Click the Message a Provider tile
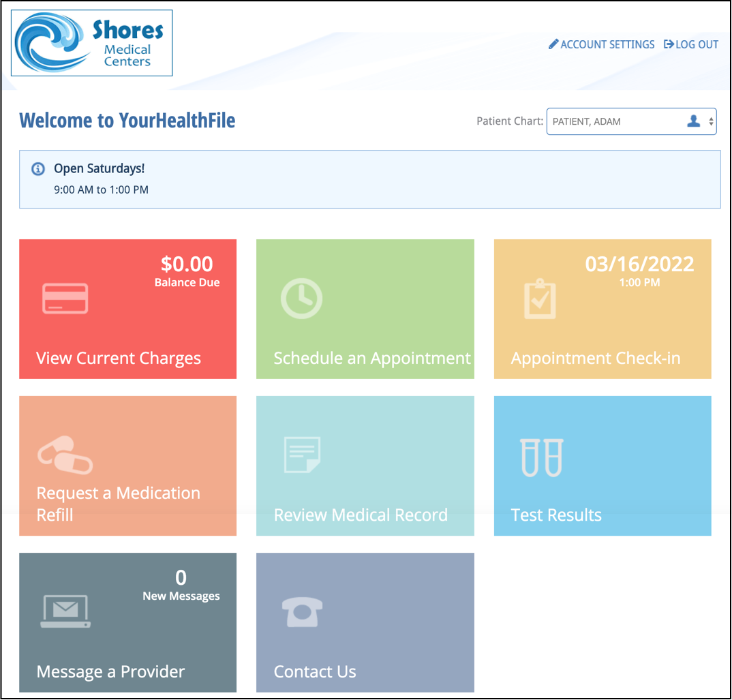This screenshot has width=732, height=700. [127, 622]
